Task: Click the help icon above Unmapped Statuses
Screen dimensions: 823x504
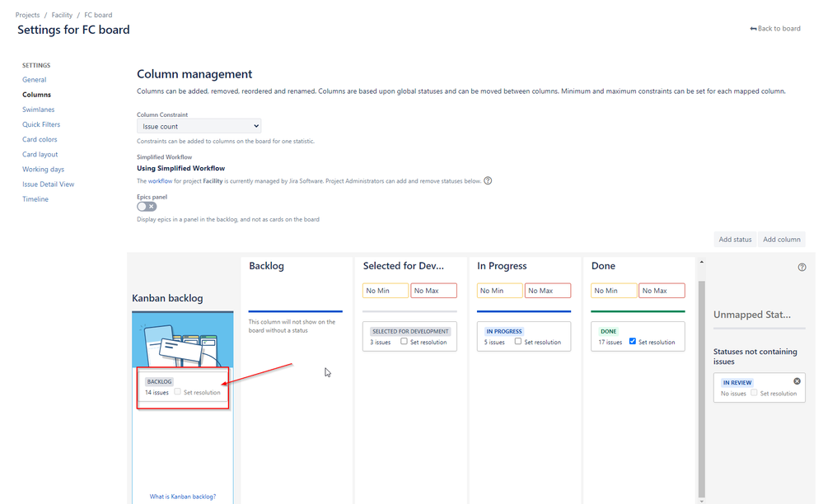Action: 802,268
